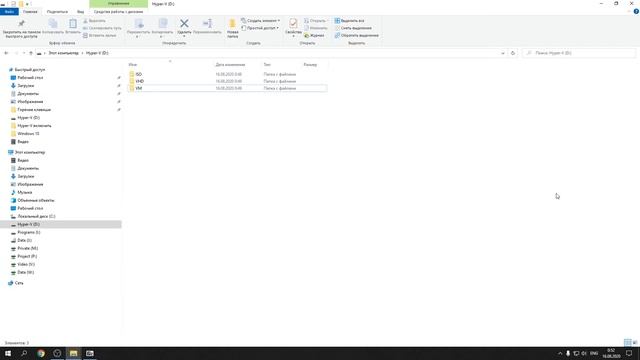This screenshot has width=640, height=360.
Task: Open the recent locations dropdown arrow
Action: (x=24, y=53)
